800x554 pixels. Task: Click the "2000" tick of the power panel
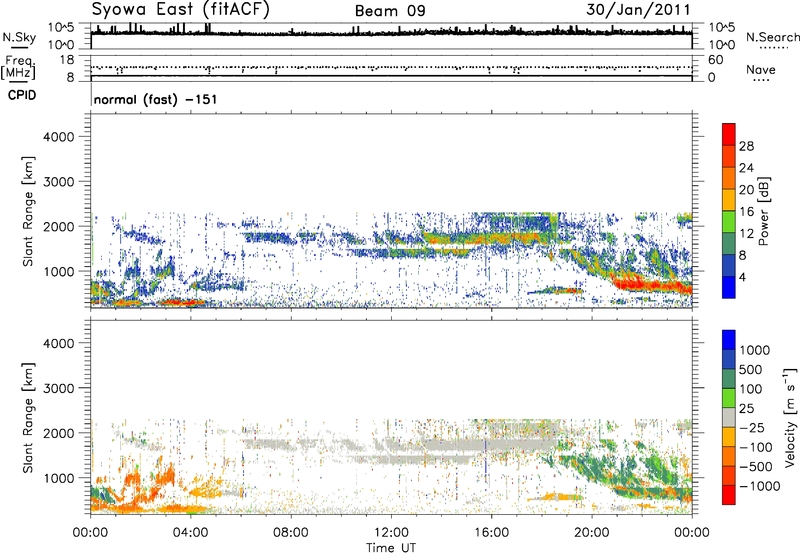tap(58, 226)
